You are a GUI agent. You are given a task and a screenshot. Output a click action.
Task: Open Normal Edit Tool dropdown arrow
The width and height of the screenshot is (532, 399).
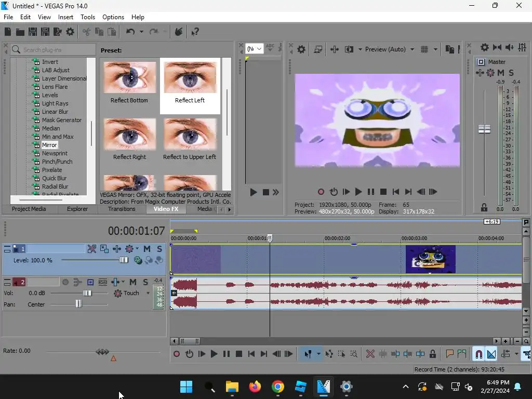[x=318, y=354]
